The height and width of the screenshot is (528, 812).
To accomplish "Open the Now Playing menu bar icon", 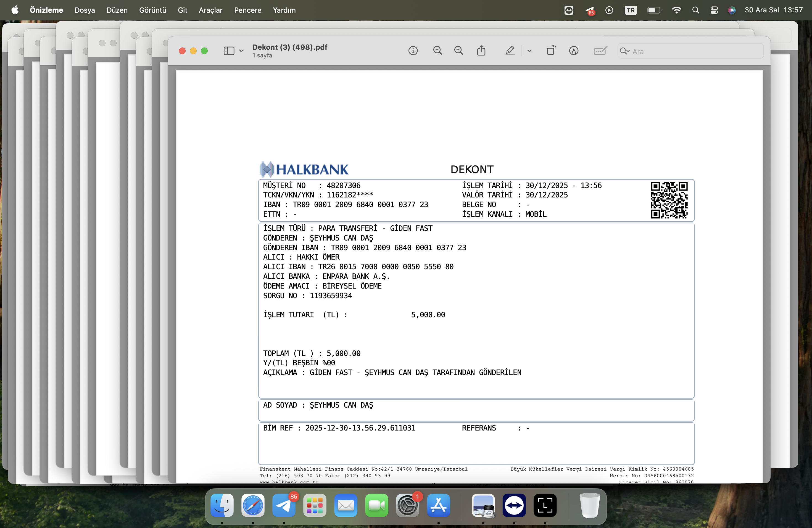I will click(x=609, y=10).
